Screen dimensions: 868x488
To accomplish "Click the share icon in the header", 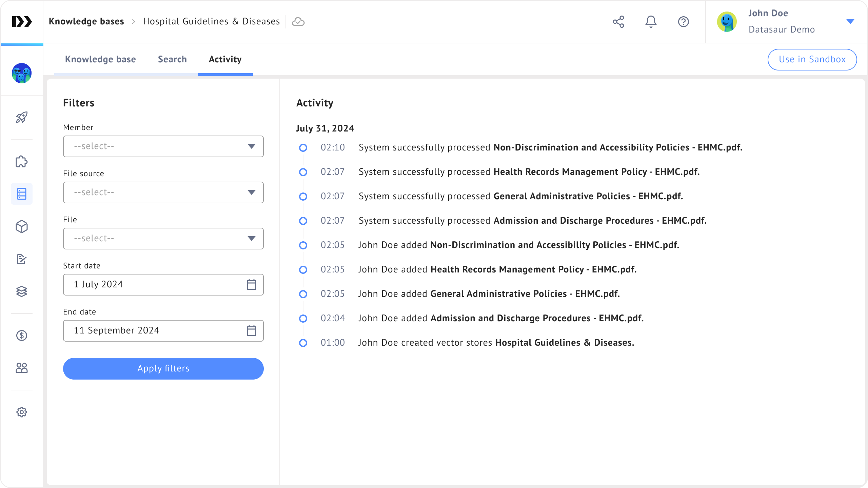I will (618, 22).
